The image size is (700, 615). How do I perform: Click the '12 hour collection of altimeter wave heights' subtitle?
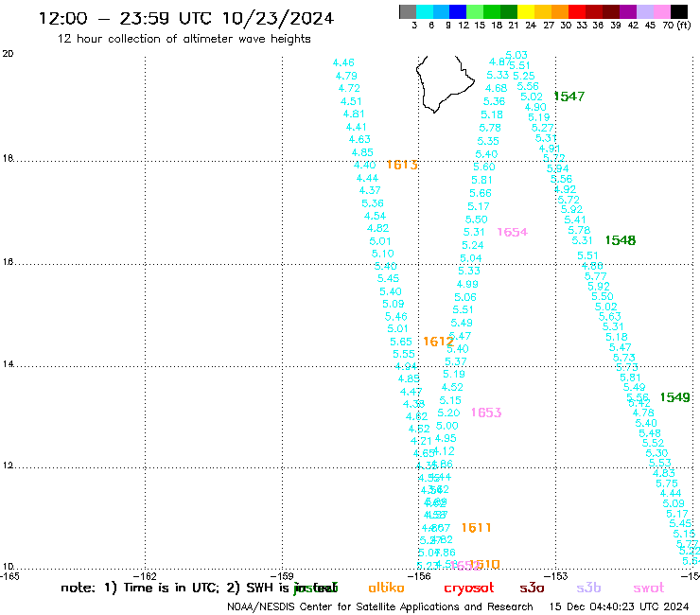(184, 39)
